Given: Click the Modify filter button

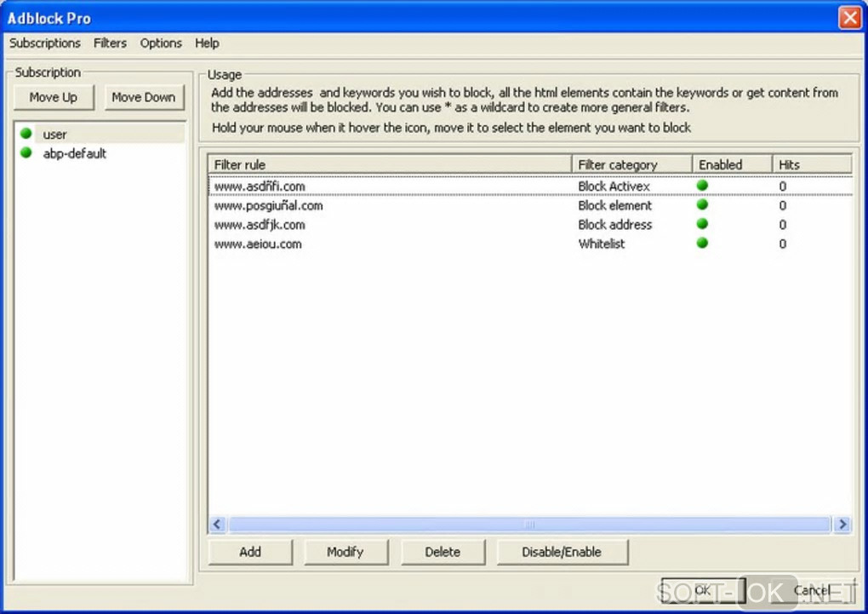Looking at the screenshot, I should tap(345, 552).
